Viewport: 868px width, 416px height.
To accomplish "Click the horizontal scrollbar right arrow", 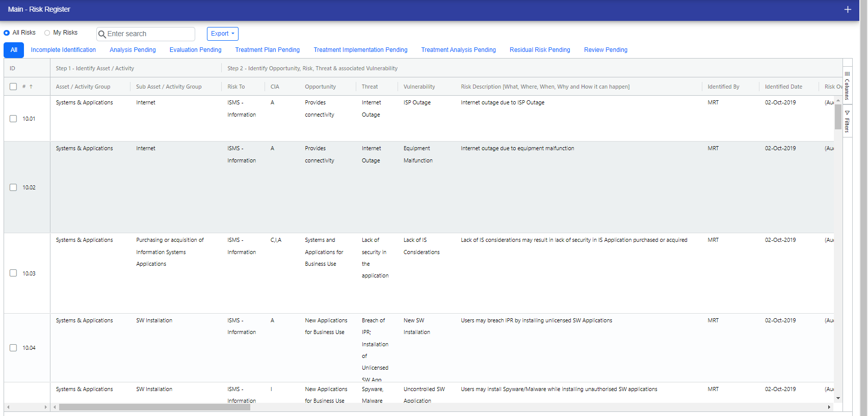I will (829, 407).
